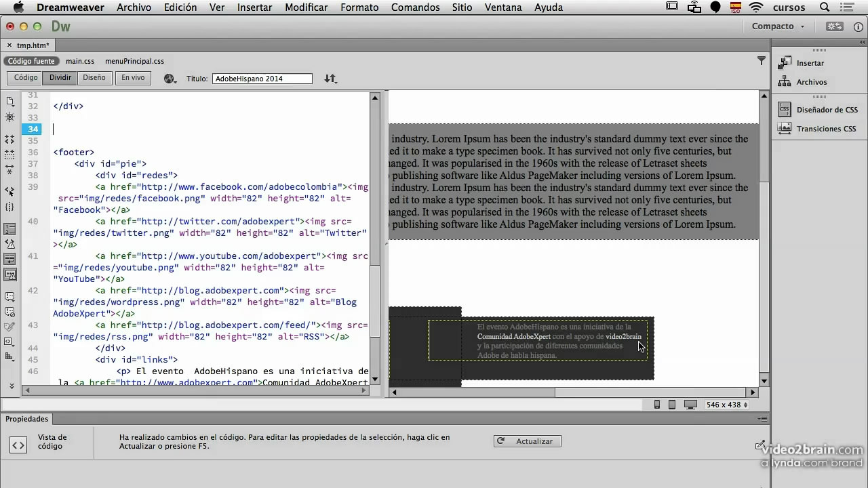Open the Sitio menu

pyautogui.click(x=462, y=7)
